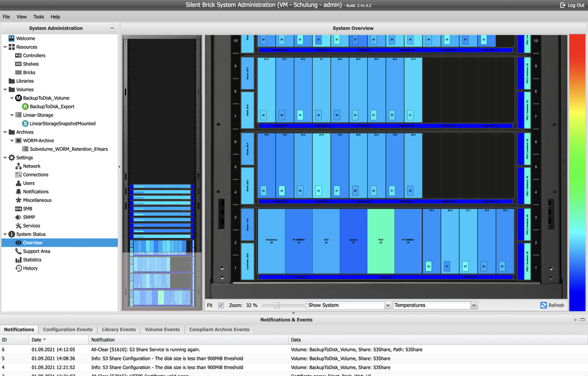This screenshot has width=588, height=376.
Task: Open the Temperatures dropdown
Action: click(435, 305)
